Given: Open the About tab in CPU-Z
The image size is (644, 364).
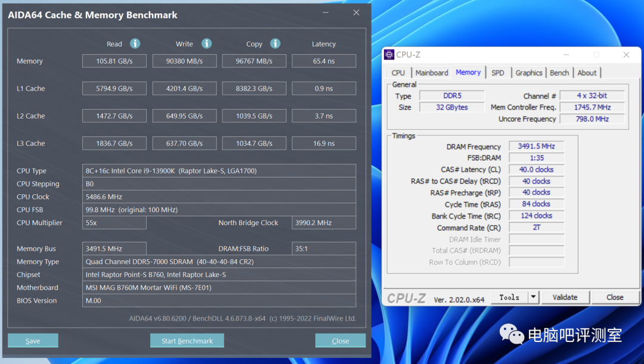Looking at the screenshot, I should (587, 73).
